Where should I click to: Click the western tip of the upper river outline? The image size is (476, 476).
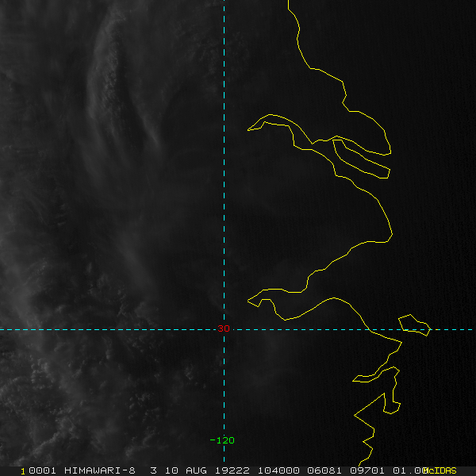[248, 130]
